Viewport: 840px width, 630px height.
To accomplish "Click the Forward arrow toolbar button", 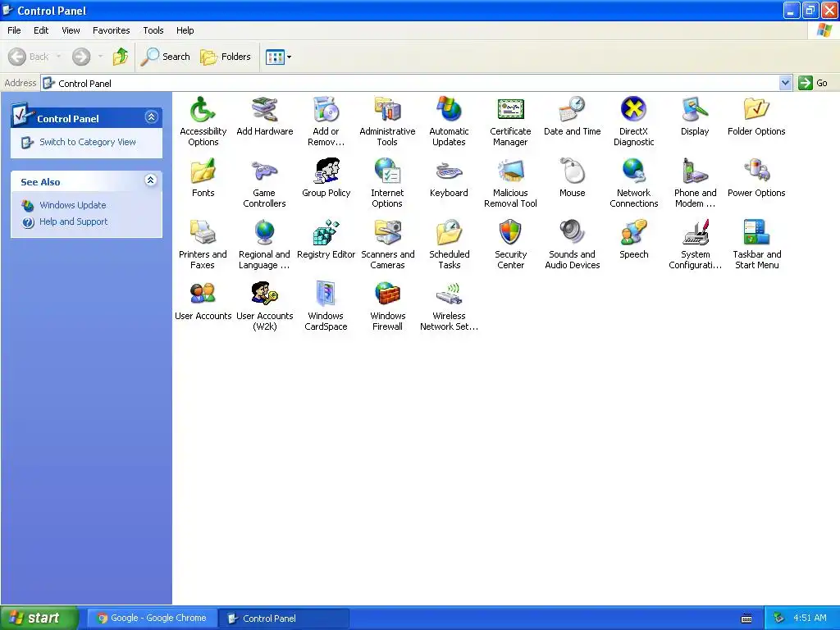I will point(81,57).
